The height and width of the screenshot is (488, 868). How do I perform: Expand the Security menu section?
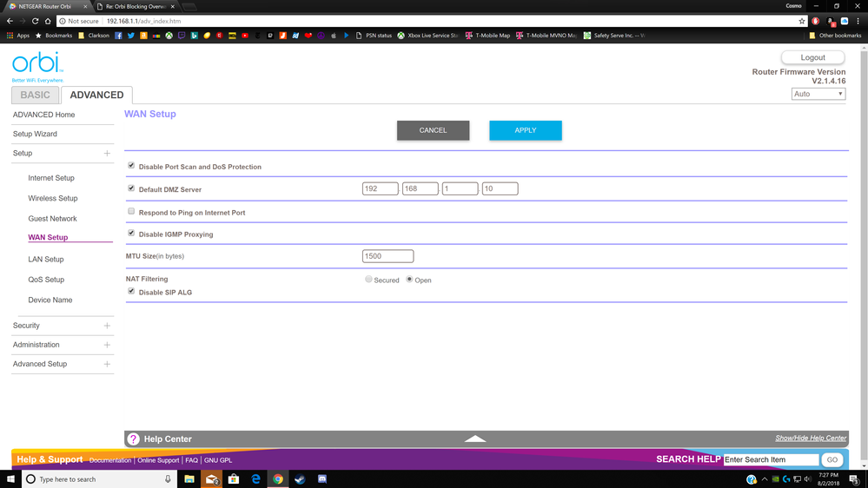tap(107, 326)
